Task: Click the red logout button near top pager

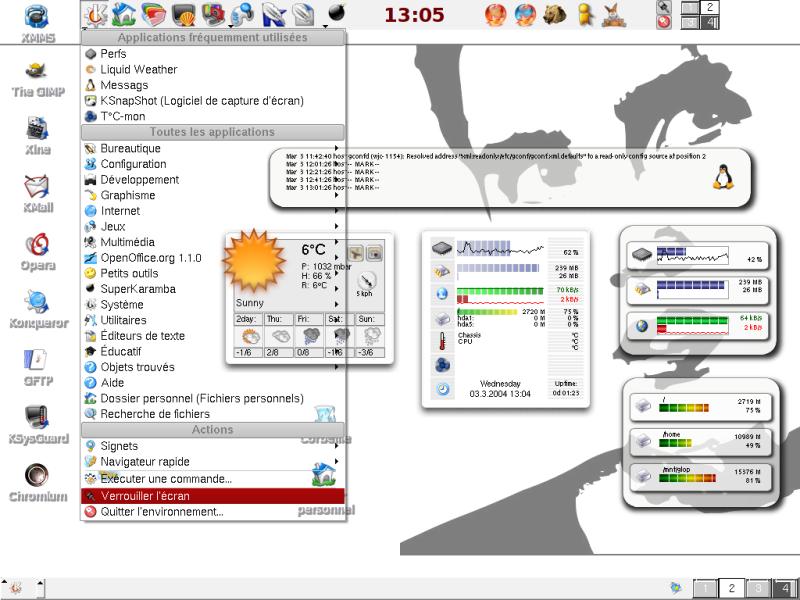Action: click(x=663, y=22)
